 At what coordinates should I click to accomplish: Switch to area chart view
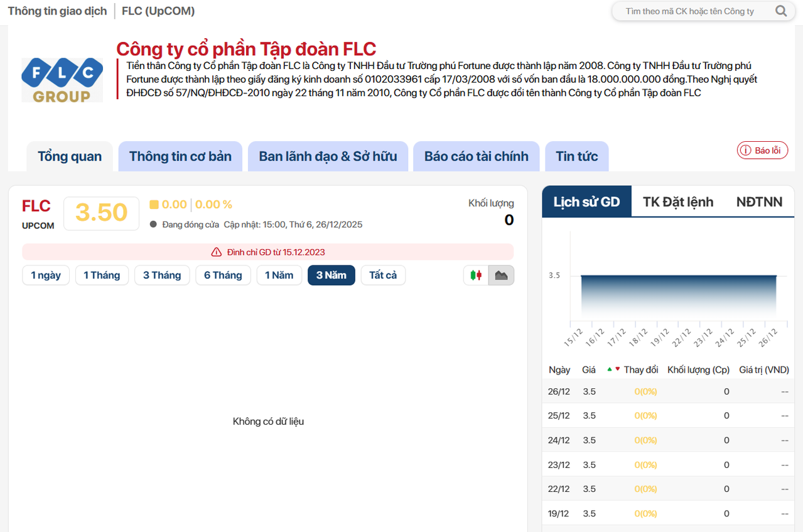pos(501,275)
